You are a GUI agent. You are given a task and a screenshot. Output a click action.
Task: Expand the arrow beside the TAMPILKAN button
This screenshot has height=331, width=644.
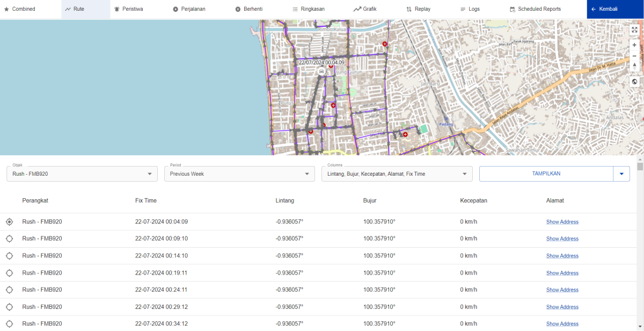click(621, 174)
